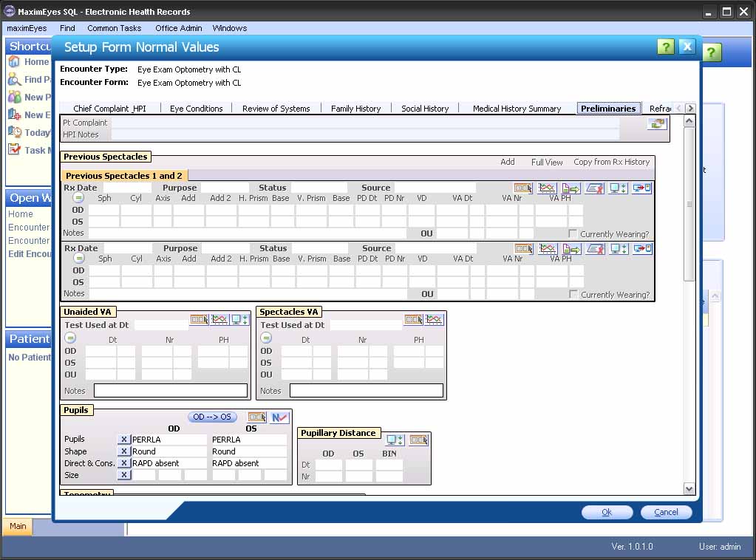
Task: Click the lookup icon in Unaided VA panel
Action: [199, 319]
